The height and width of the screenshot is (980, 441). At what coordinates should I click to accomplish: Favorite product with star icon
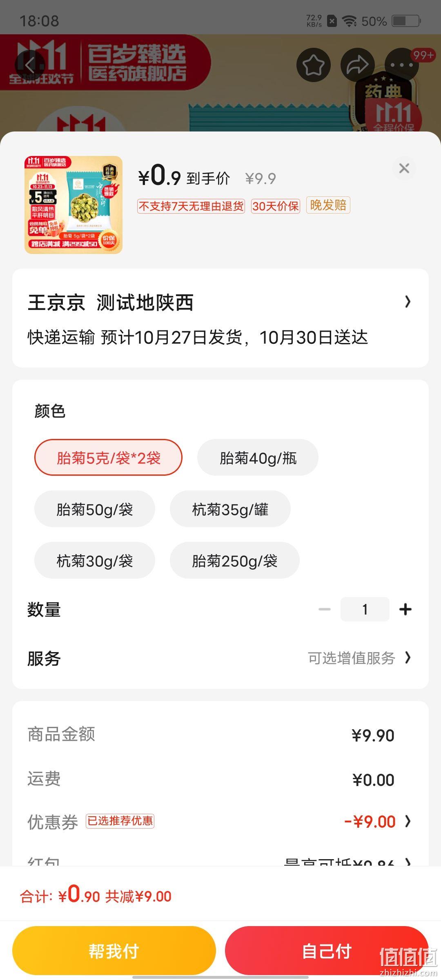coord(313,65)
